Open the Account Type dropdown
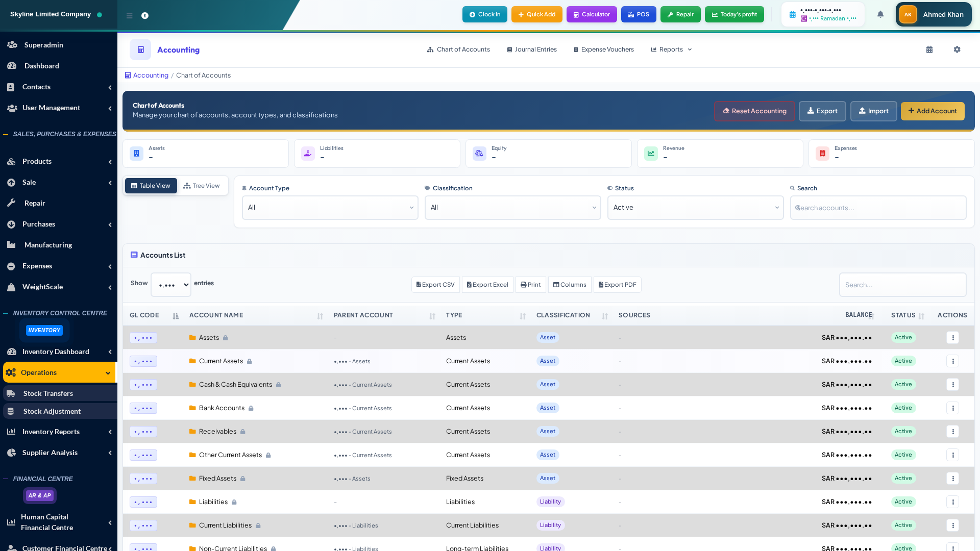 point(330,208)
